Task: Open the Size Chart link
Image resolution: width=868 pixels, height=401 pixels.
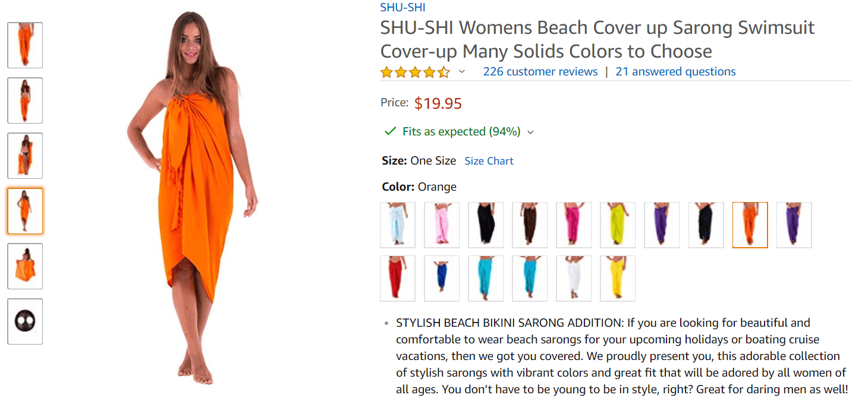Action: coord(489,161)
